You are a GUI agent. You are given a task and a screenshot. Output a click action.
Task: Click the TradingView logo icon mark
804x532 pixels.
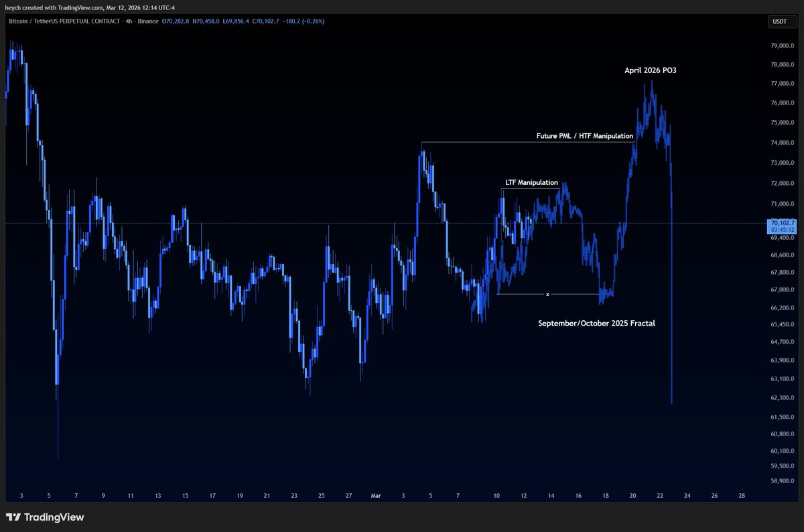pos(13,517)
